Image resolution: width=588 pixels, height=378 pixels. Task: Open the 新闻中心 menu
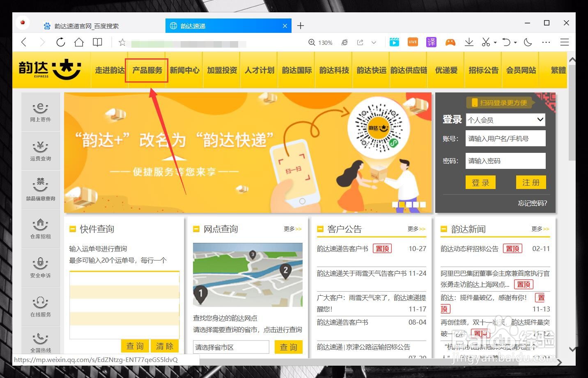184,70
